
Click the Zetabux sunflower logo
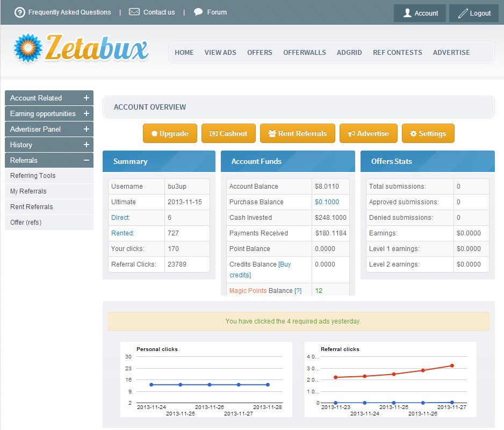[28, 48]
